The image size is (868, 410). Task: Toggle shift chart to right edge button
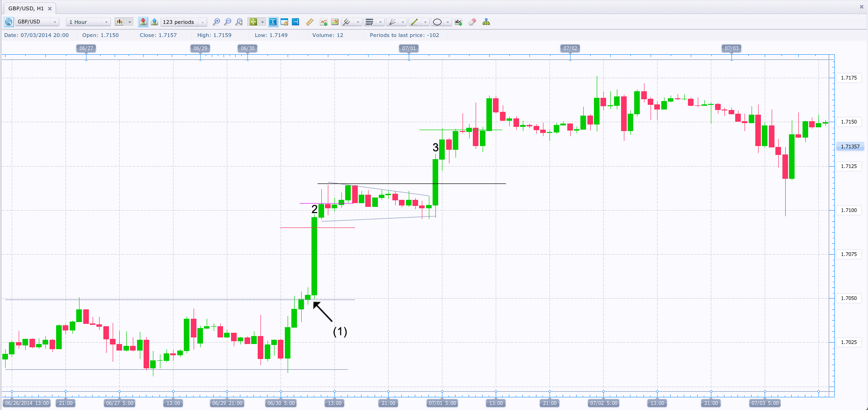296,22
